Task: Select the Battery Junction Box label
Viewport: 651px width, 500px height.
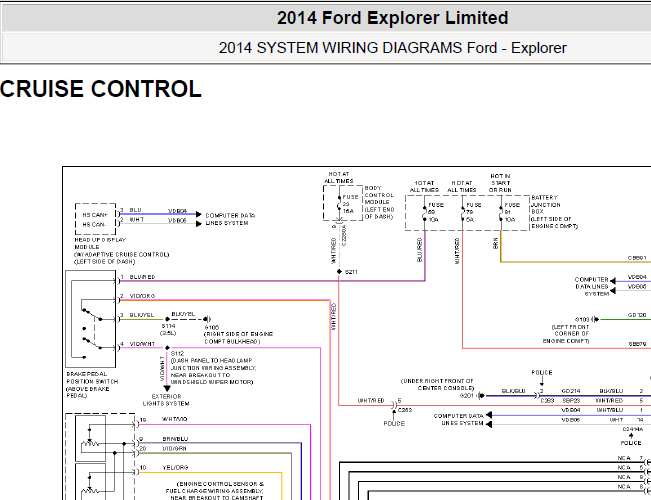Action: 553,212
